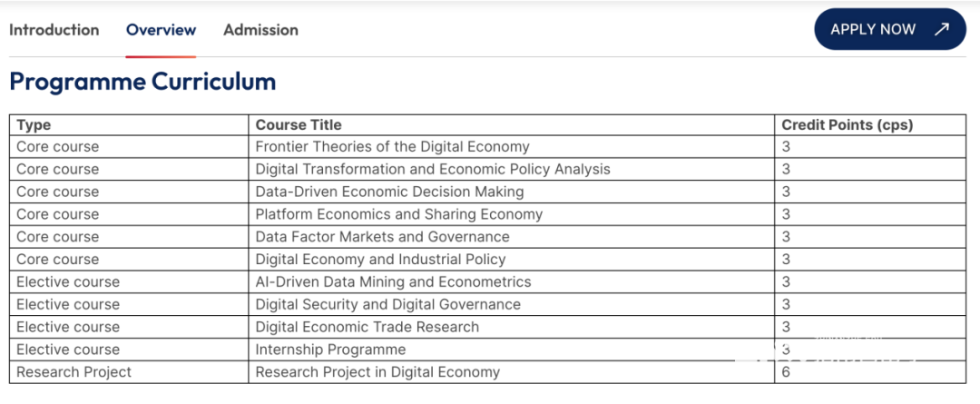Click the APPLY NOW button
The image size is (980, 404).
[x=890, y=29]
